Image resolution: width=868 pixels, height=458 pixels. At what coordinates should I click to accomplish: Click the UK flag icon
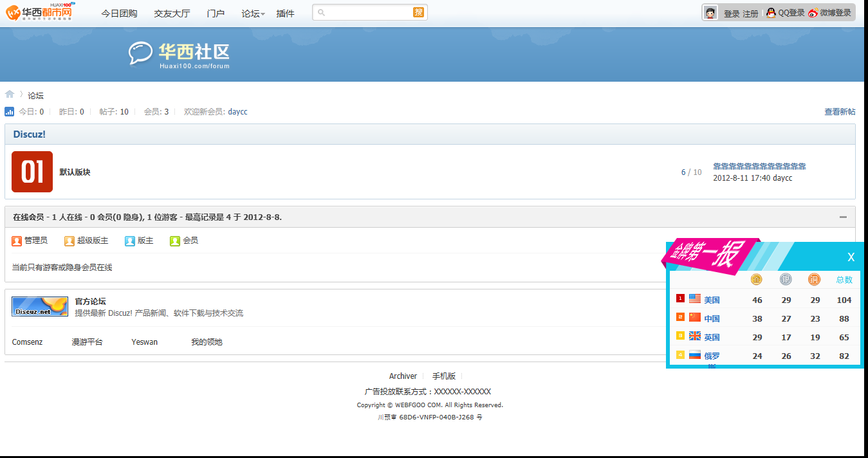point(695,336)
